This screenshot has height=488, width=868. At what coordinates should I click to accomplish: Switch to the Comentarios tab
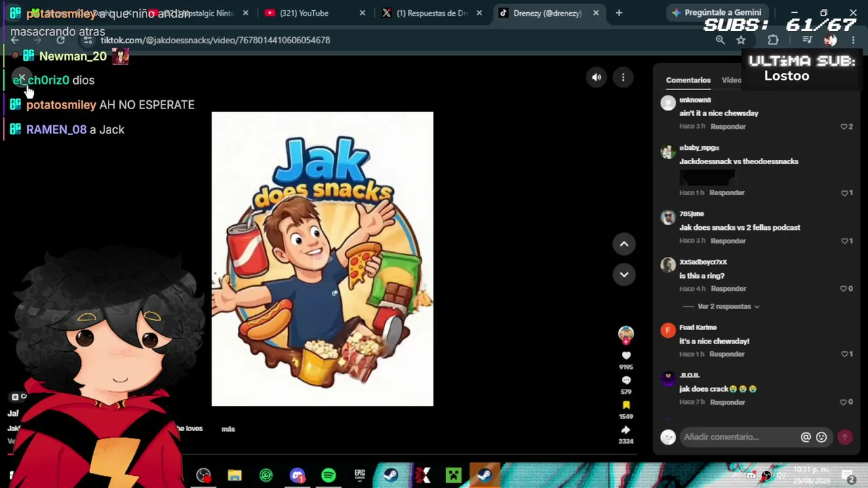(x=688, y=80)
